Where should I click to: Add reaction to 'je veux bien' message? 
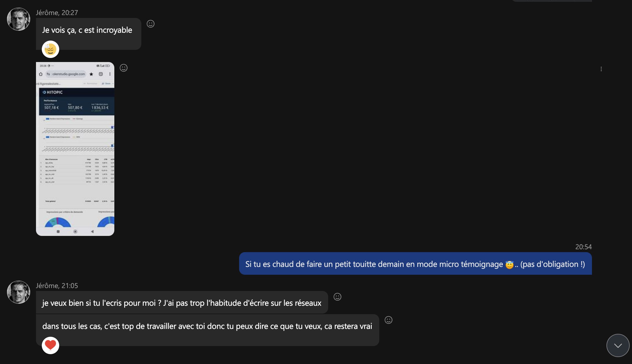[x=337, y=297]
